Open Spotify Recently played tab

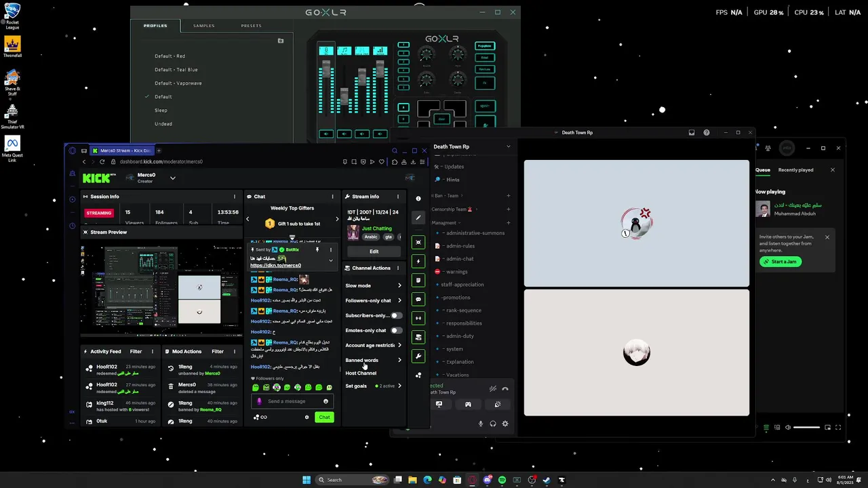point(795,170)
